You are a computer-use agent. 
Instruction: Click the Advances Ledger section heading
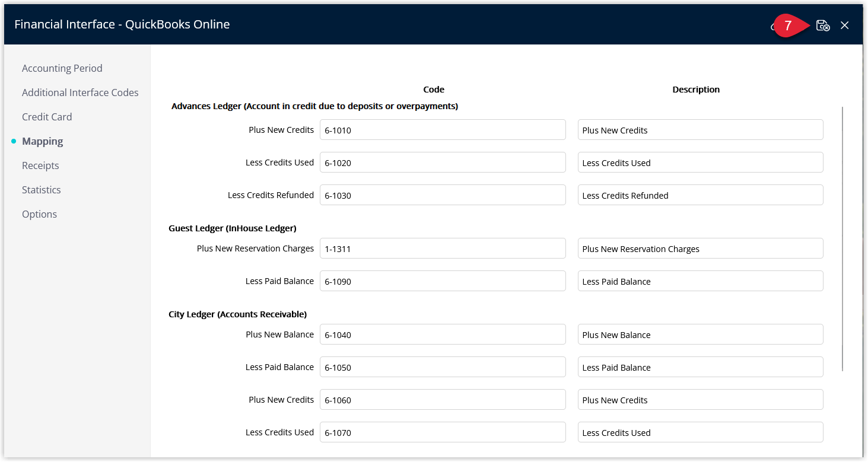point(314,106)
